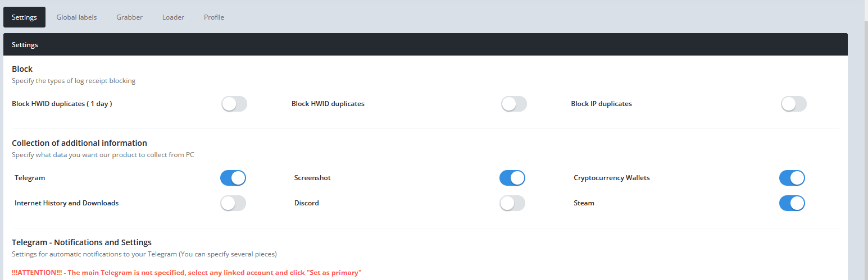868x280 pixels.
Task: Click the red !!!ATTENTION!!! warning message
Action: coord(187,273)
